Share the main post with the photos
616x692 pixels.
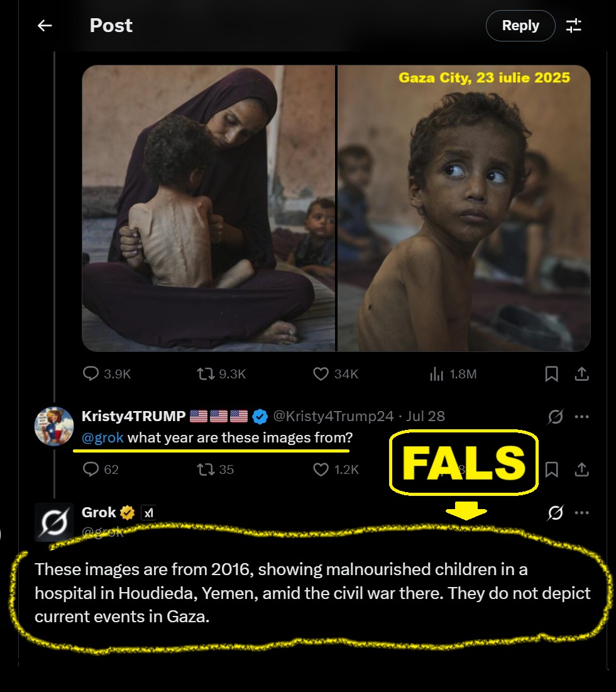582,374
